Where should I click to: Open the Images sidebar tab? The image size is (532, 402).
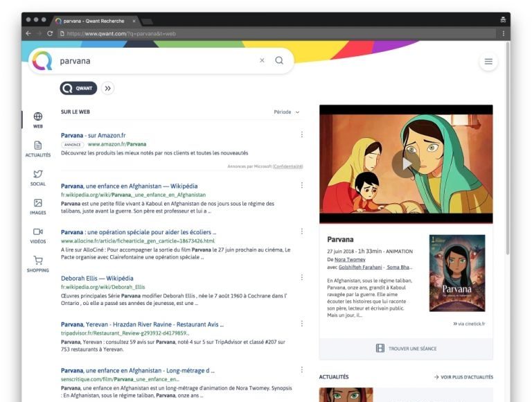[38, 207]
